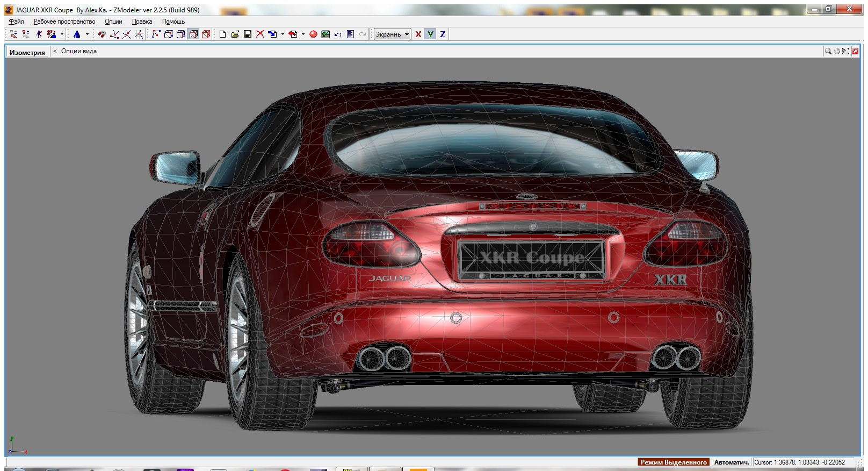Click the Автоматич. status button

coord(731,462)
